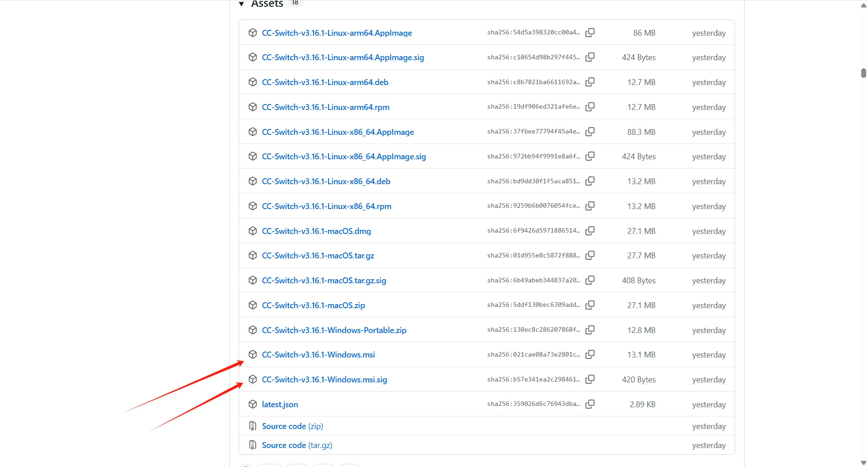Copy sha256 hash of macOS.tar.gz
Image resolution: width=868 pixels, height=467 pixels.
click(x=590, y=255)
